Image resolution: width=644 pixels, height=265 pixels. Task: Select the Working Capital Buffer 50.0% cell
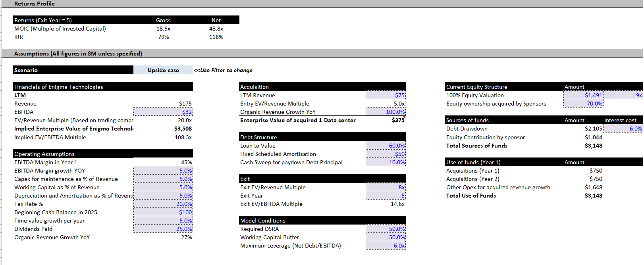pos(386,237)
